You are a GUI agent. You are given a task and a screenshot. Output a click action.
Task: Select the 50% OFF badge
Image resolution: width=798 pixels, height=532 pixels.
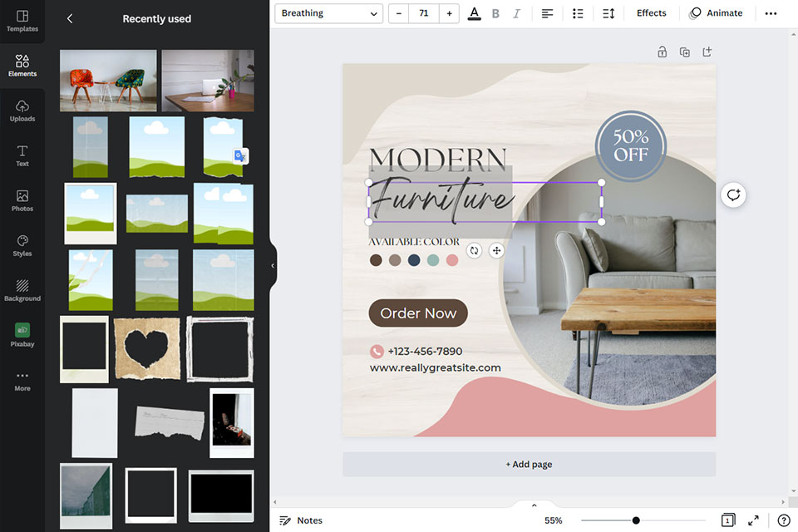[x=631, y=146]
